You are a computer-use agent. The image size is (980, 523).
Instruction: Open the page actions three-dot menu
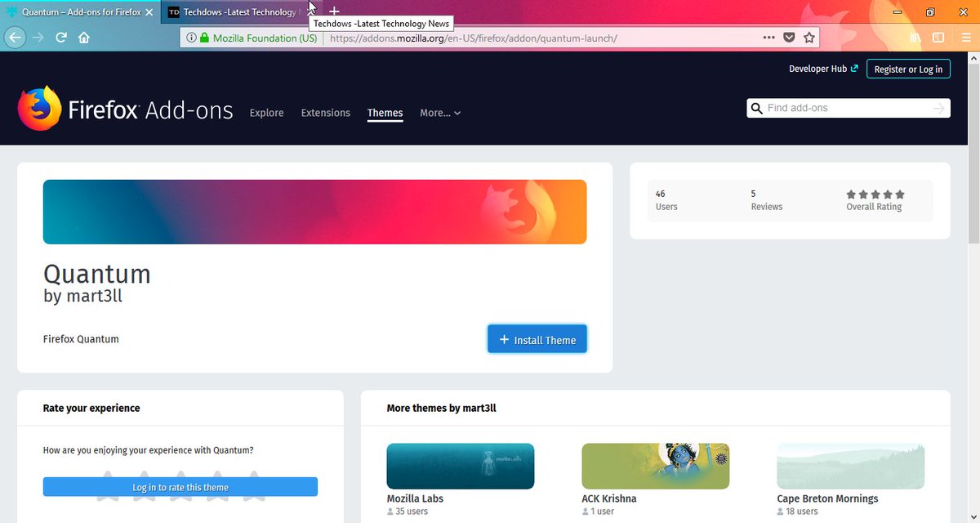point(768,38)
